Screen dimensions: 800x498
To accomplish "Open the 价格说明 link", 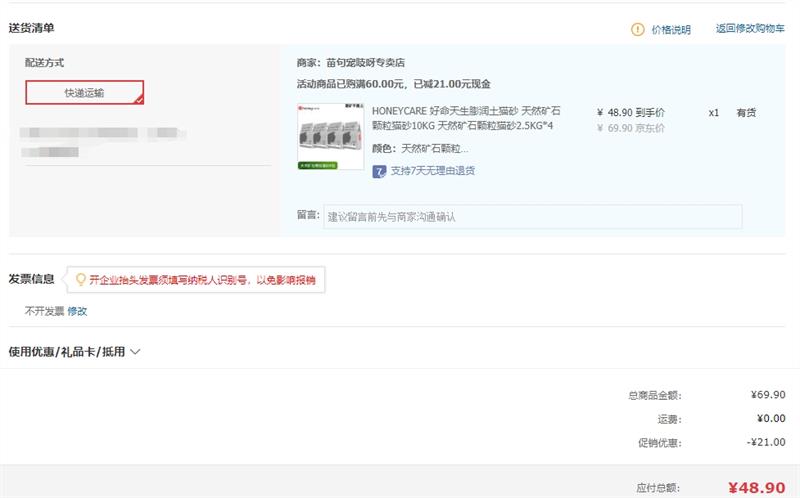I will (671, 30).
